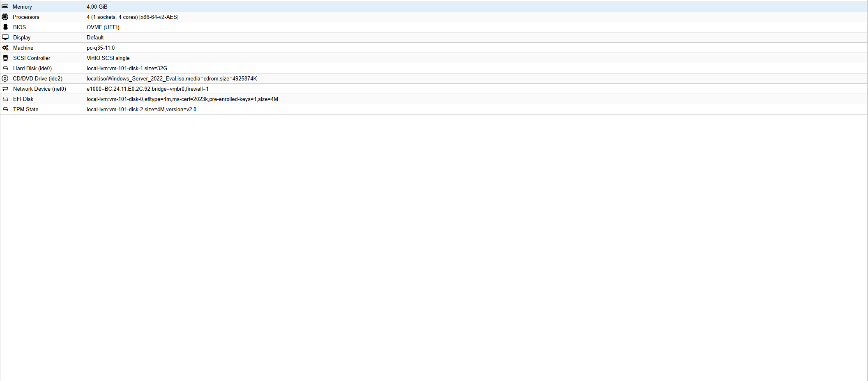The image size is (868, 381).
Task: Click the SCSI Controller database icon
Action: pyautogui.click(x=5, y=58)
